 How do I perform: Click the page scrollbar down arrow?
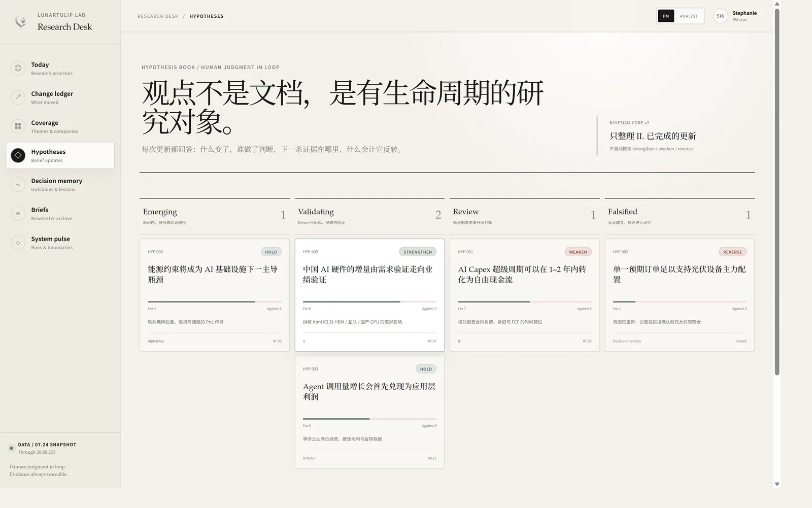click(777, 484)
